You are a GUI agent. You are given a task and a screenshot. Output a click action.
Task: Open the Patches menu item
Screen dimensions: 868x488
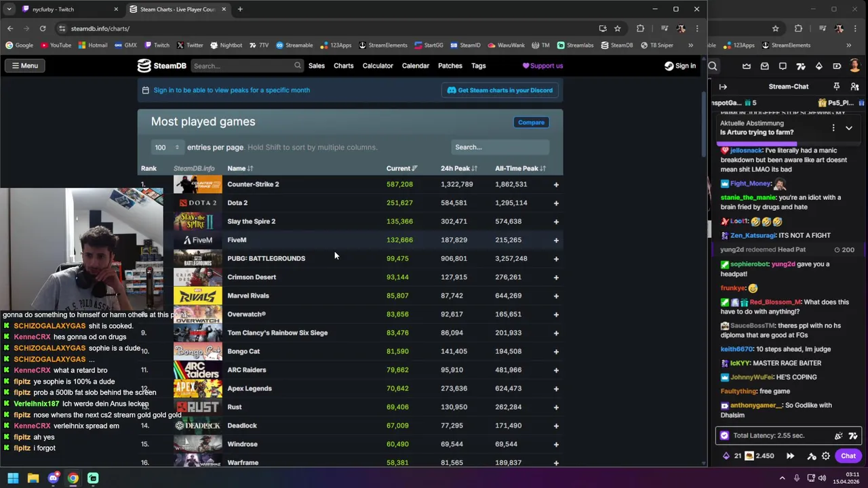tap(450, 66)
